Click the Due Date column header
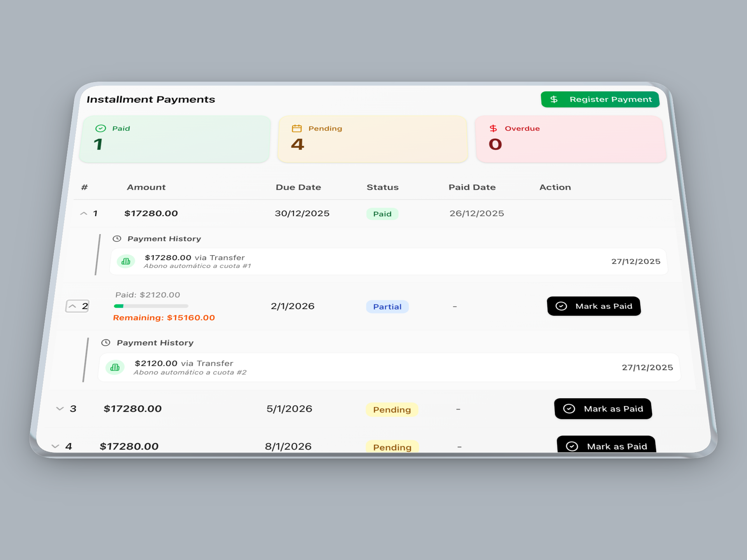Screen dimensions: 747x560 point(298,187)
